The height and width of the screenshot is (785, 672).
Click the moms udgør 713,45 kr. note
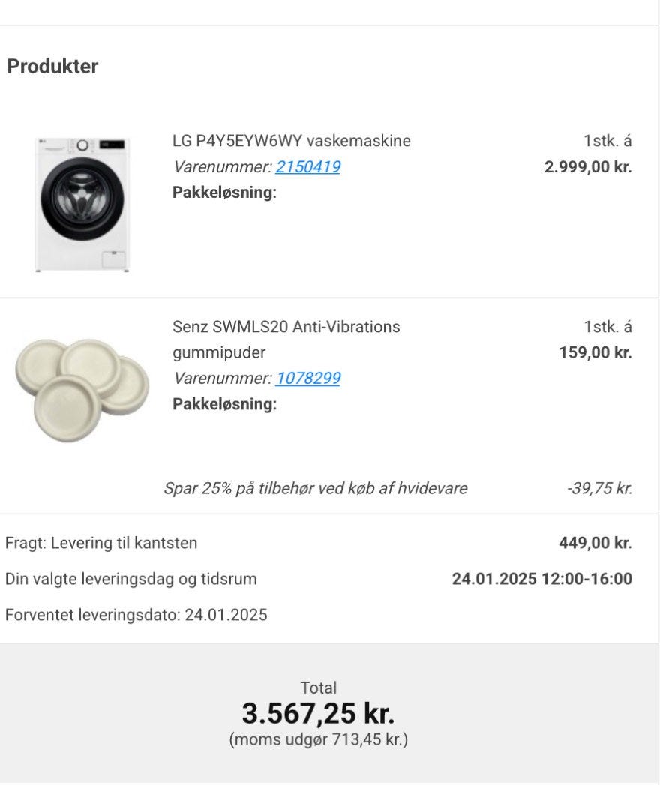click(x=318, y=740)
